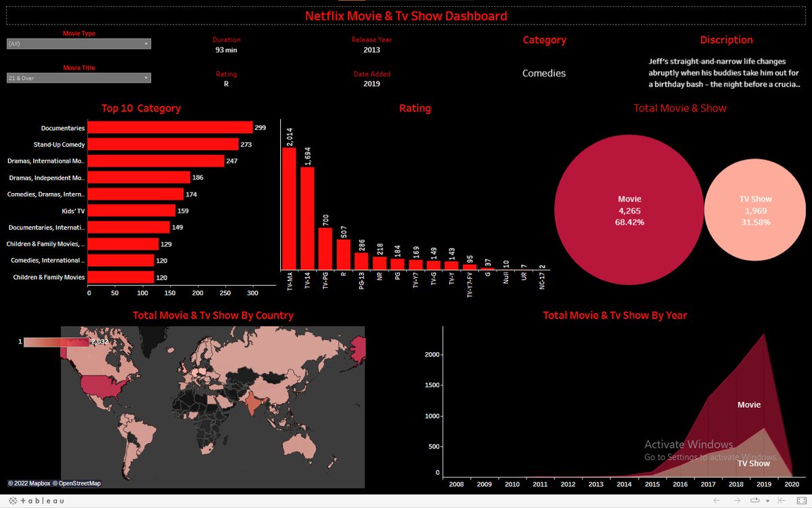This screenshot has height=508, width=812.
Task: Select the TV Show bubble
Action: pos(755,209)
